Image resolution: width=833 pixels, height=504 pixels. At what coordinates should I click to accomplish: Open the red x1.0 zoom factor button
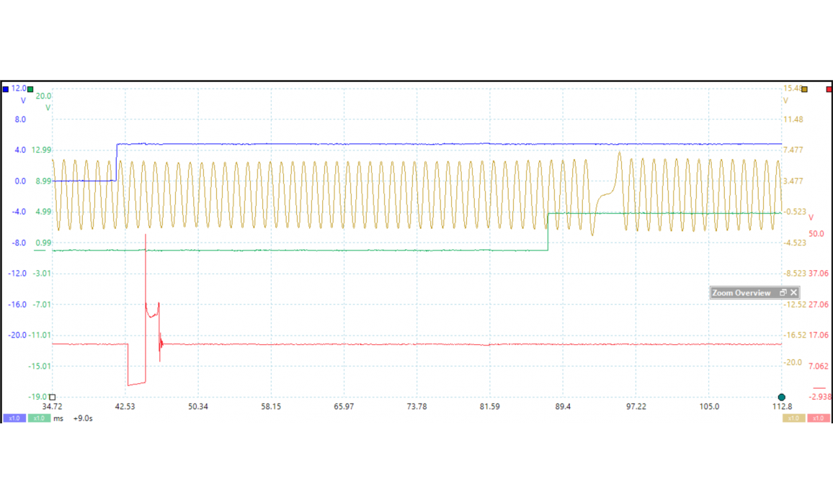[818, 418]
